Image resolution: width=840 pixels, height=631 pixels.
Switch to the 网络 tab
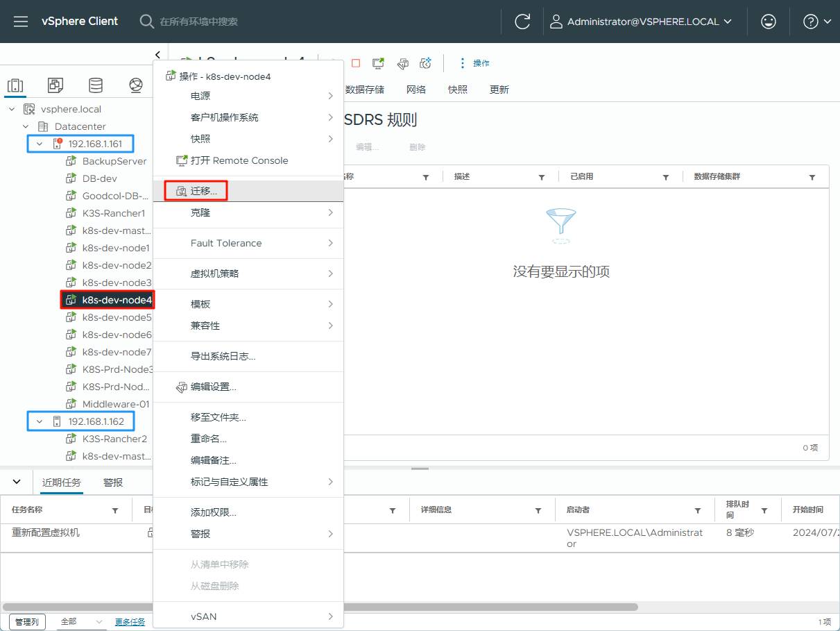point(415,89)
